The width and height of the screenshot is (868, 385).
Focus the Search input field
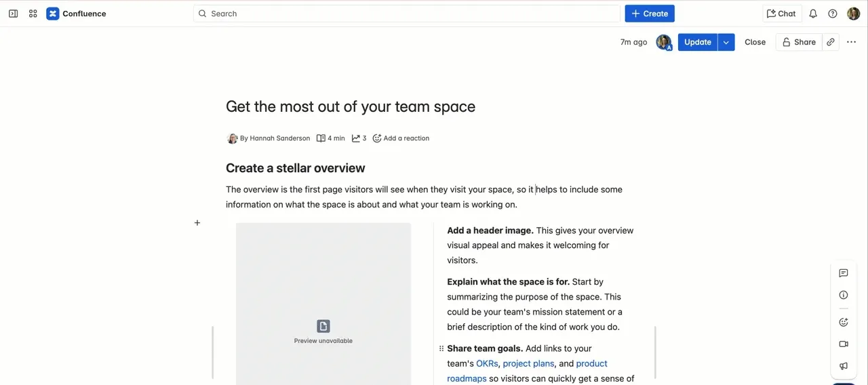point(407,14)
